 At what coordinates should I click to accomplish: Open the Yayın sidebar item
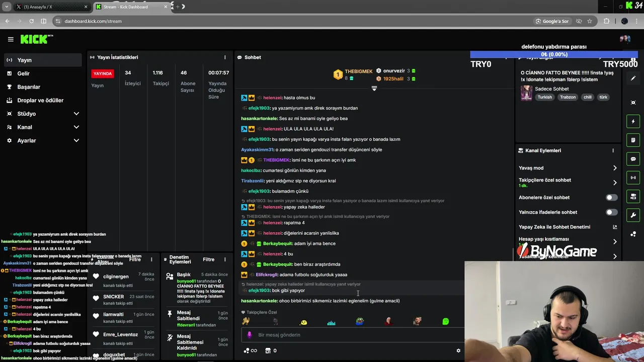click(42, 60)
